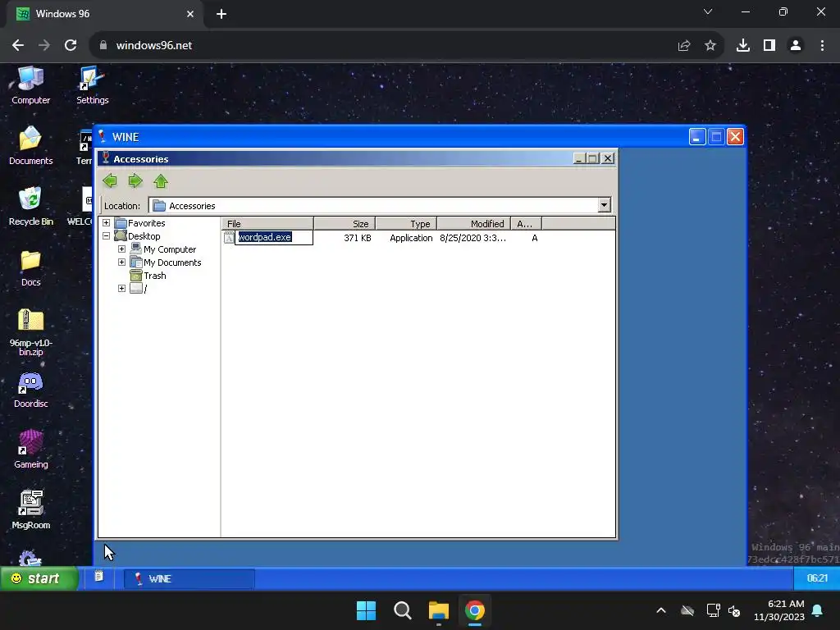
Task: Click the wordpad.exe file icon
Action: [229, 237]
